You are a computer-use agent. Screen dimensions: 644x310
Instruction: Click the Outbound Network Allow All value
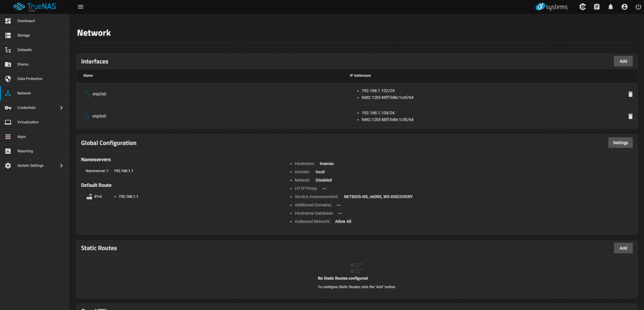pos(343,221)
